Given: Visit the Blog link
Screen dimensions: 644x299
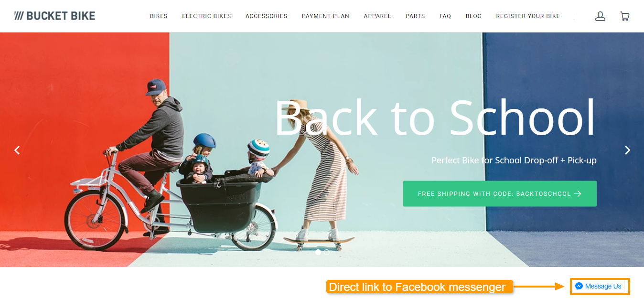Looking at the screenshot, I should click(473, 16).
